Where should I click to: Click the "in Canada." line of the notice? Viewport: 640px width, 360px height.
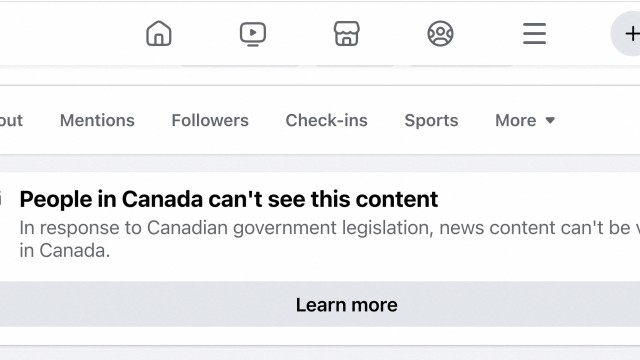pos(65,251)
